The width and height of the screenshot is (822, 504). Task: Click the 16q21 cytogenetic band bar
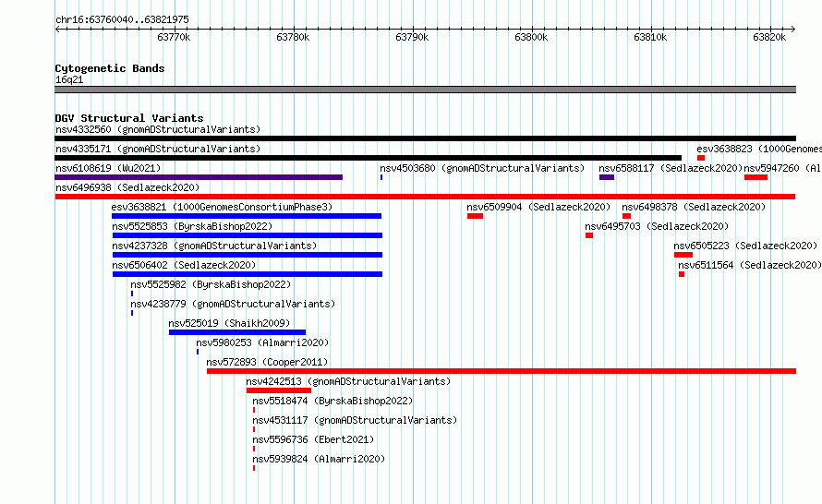(x=425, y=90)
